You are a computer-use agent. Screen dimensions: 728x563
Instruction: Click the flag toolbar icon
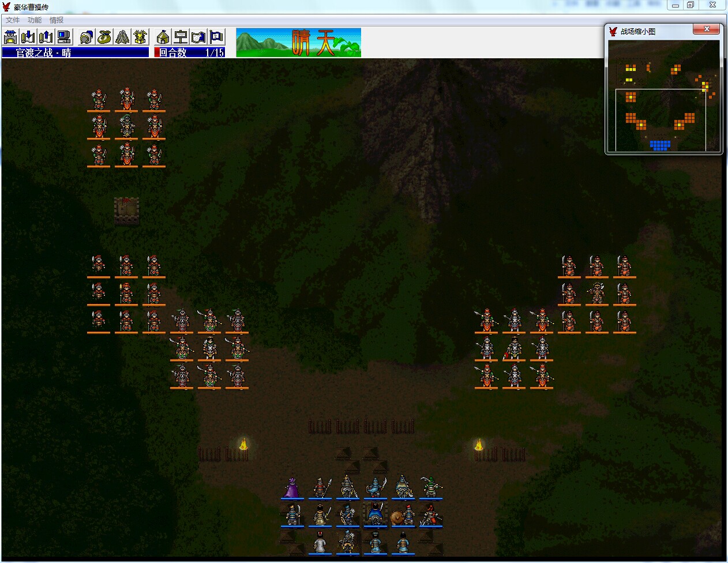(x=217, y=37)
